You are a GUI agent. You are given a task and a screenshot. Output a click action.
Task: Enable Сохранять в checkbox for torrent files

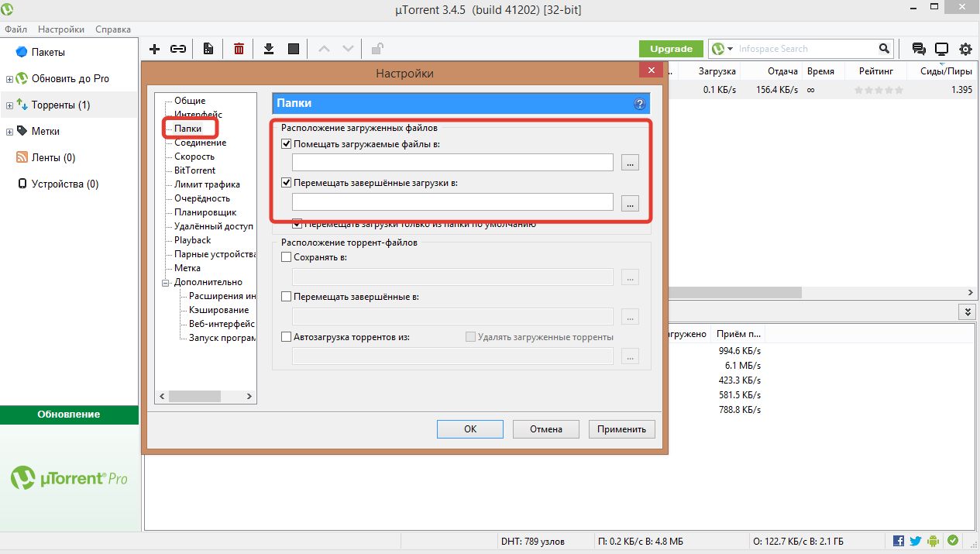point(287,256)
